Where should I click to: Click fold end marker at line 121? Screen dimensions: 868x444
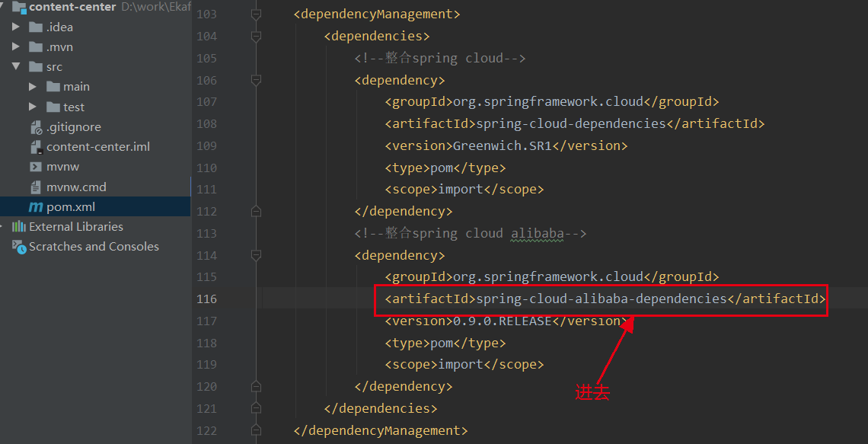[255, 408]
